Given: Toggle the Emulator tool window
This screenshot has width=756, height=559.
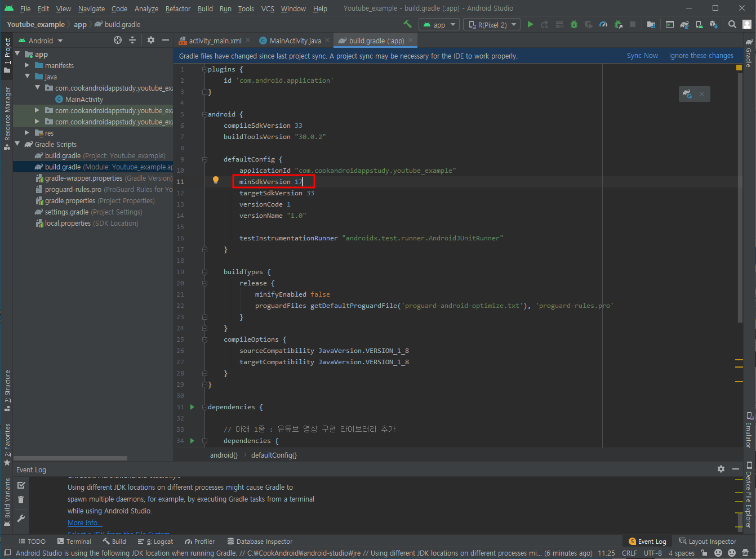Looking at the screenshot, I should point(749,431).
